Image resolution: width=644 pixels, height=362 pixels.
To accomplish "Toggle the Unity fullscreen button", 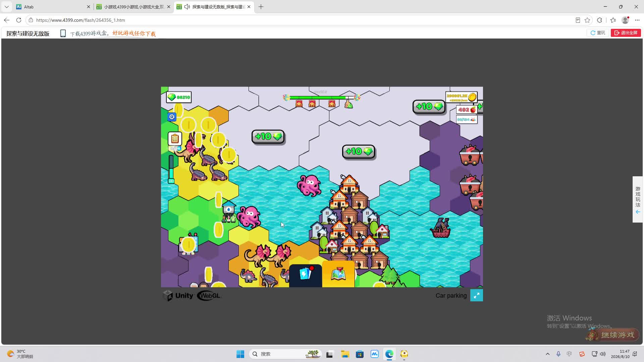I will (477, 295).
